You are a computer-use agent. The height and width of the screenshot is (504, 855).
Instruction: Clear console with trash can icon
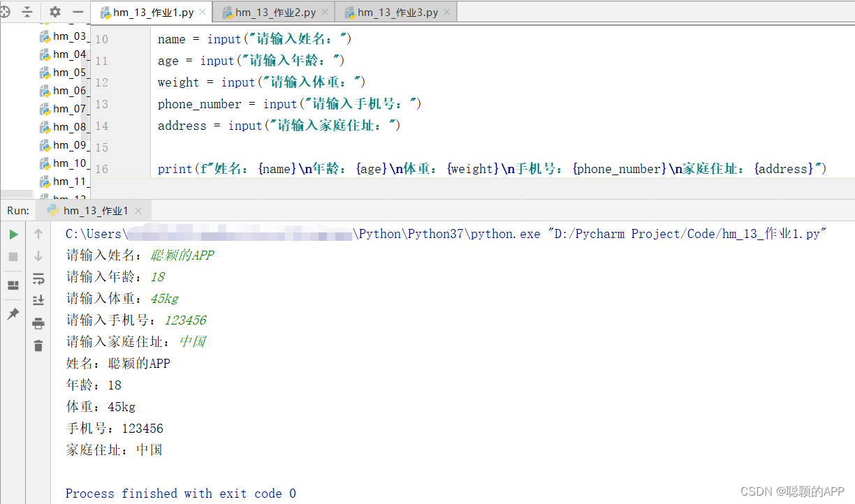38,346
